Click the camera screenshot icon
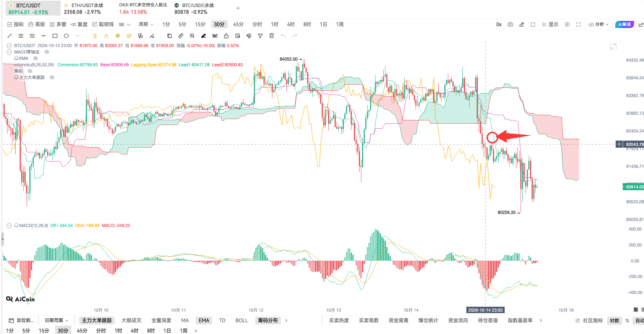Viewport: 644px width, 334px height. (510, 24)
